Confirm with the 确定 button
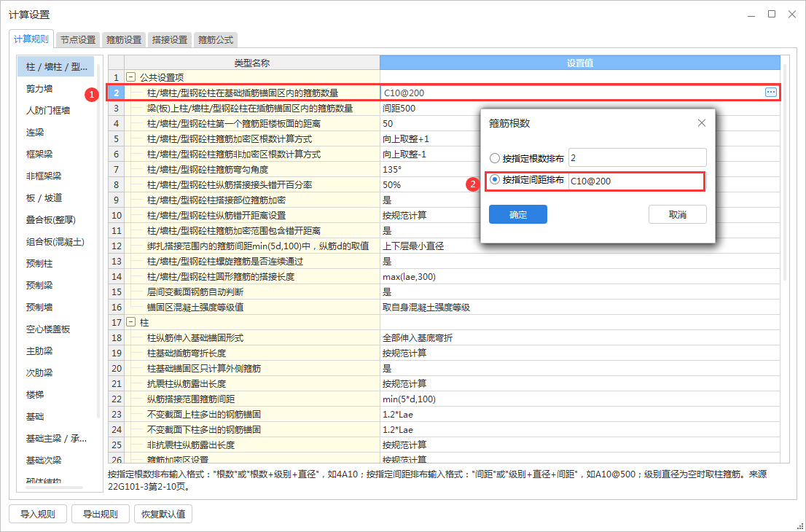This screenshot has height=532, width=806. tap(517, 214)
